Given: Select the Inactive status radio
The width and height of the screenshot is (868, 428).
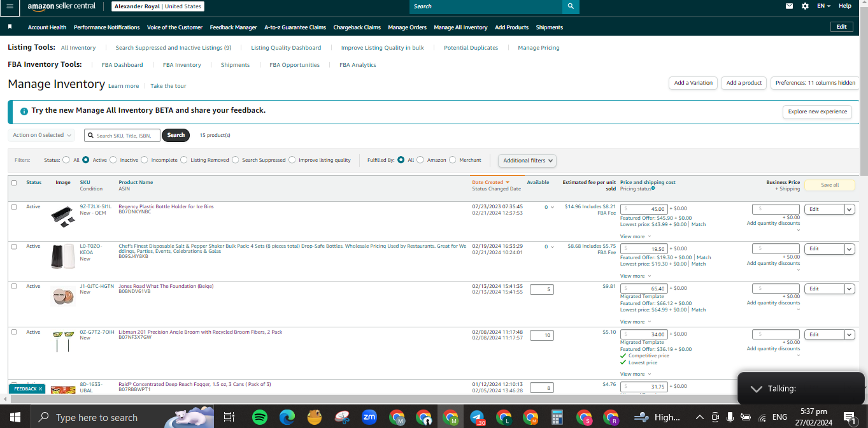Looking at the screenshot, I should (x=113, y=160).
